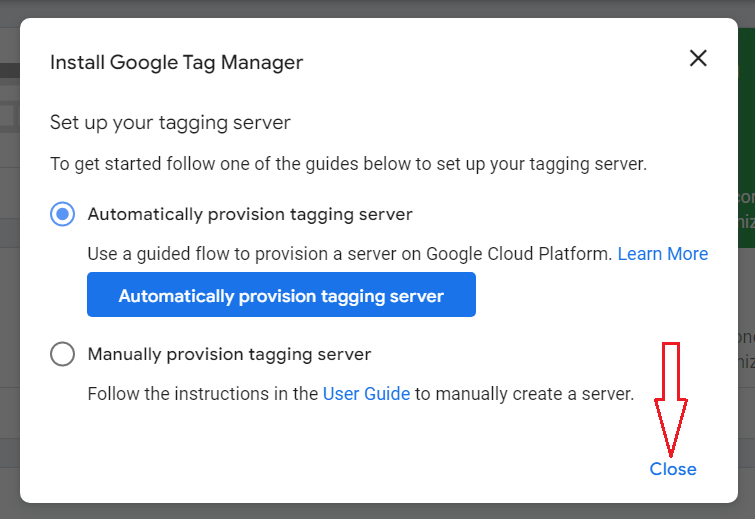Select Automatically provision tagging server radio button

pyautogui.click(x=62, y=214)
